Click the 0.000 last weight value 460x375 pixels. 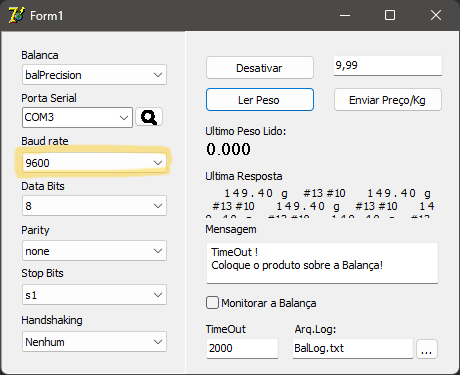[228, 149]
